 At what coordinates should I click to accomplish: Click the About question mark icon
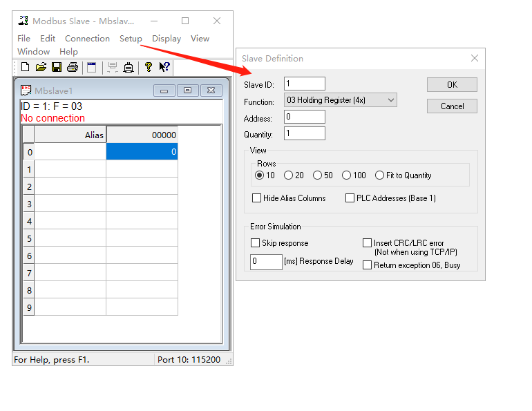148,67
